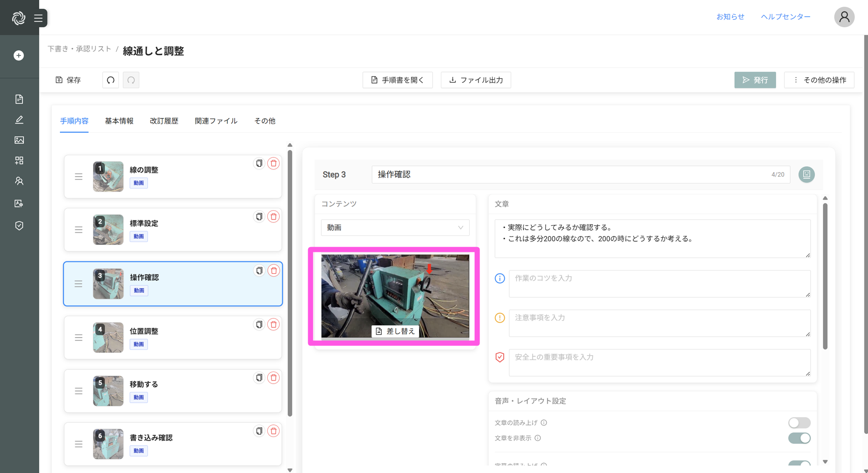Click the ヘルプセンター link
Viewport: 868px width, 473px height.
tap(786, 16)
